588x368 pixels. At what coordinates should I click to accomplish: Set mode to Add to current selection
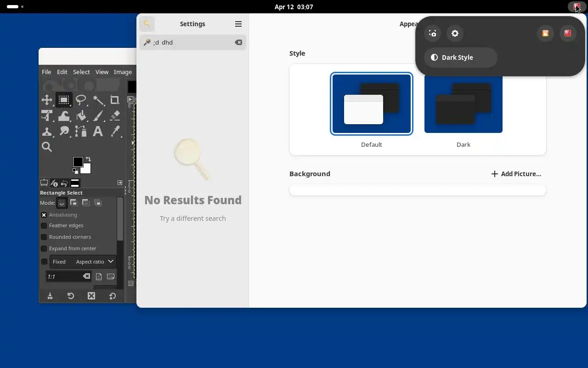click(x=73, y=203)
